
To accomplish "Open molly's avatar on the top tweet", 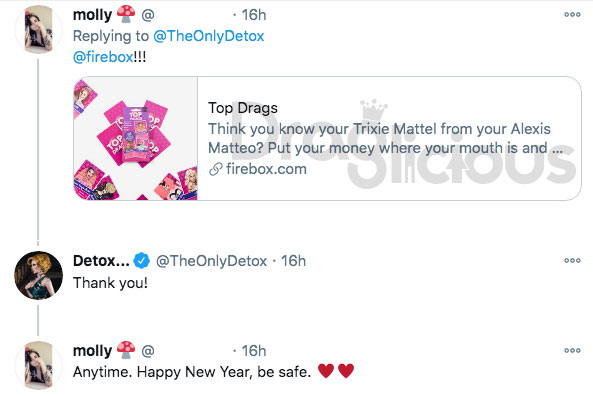I will click(x=38, y=29).
